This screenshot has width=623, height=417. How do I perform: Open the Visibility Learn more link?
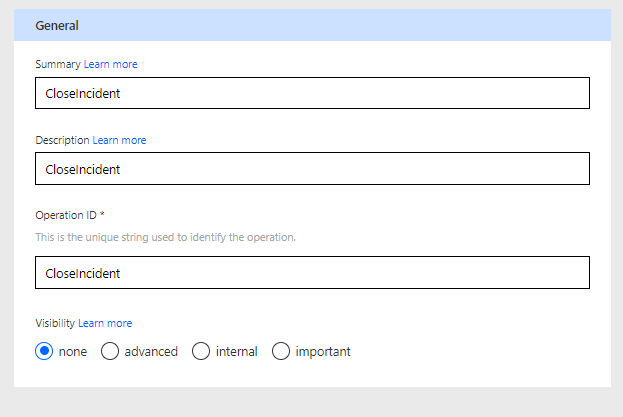tap(105, 323)
